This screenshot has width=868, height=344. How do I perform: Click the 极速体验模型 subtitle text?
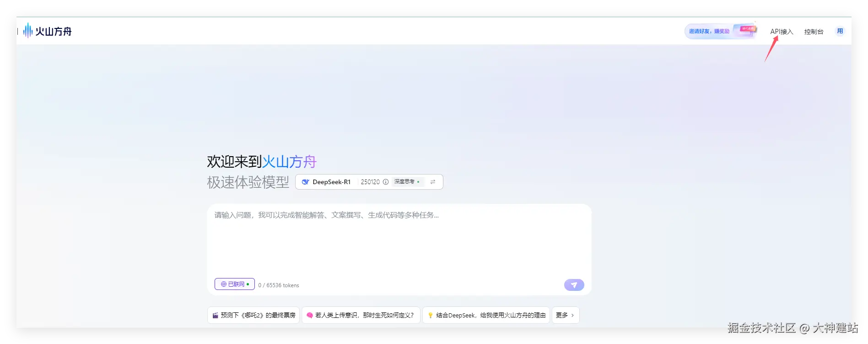point(248,182)
